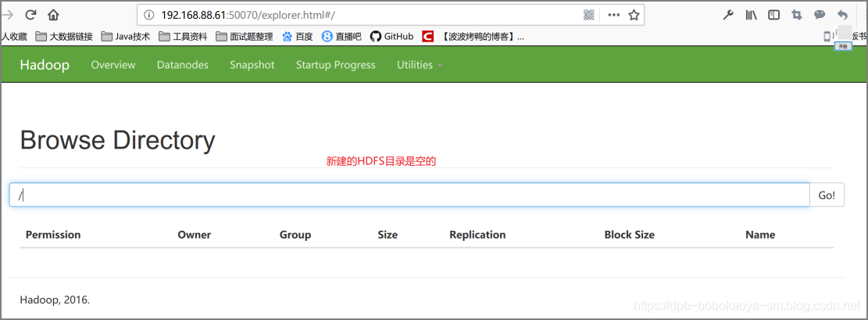Open the chat bubble extension icon
Screen dimensions: 868x320
[820, 15]
